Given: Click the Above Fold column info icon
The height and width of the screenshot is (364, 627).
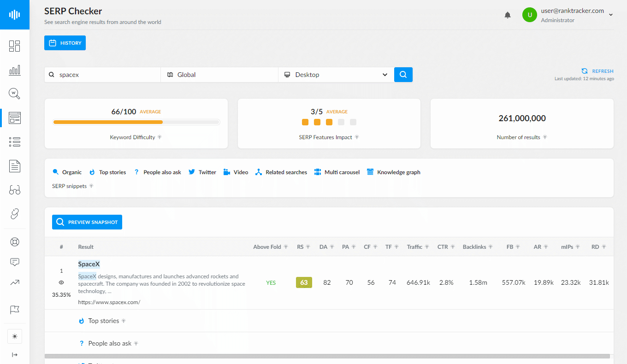Looking at the screenshot, I should point(286,247).
